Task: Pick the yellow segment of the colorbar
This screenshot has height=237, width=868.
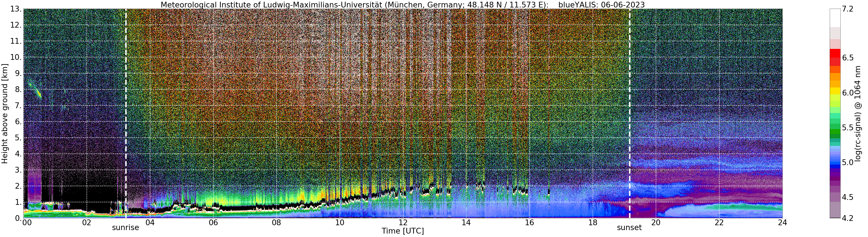Action: pos(835,91)
